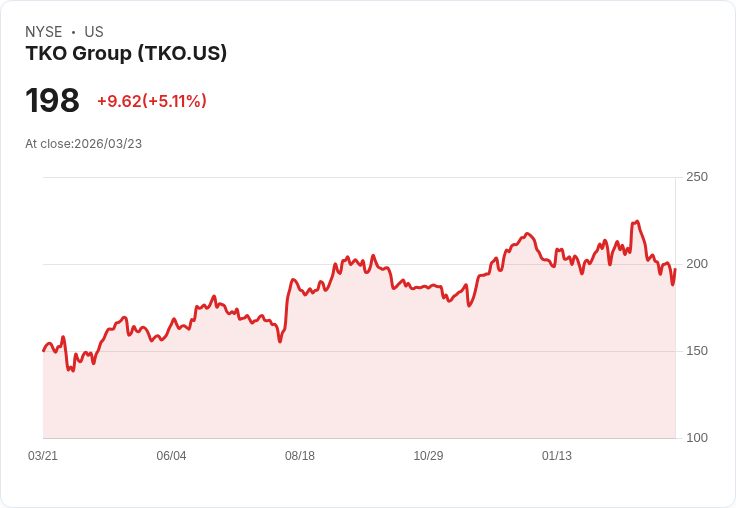Viewport: 736px width, 508px height.
Task: Select the 08/18 date on the x-axis
Action: pyautogui.click(x=300, y=456)
